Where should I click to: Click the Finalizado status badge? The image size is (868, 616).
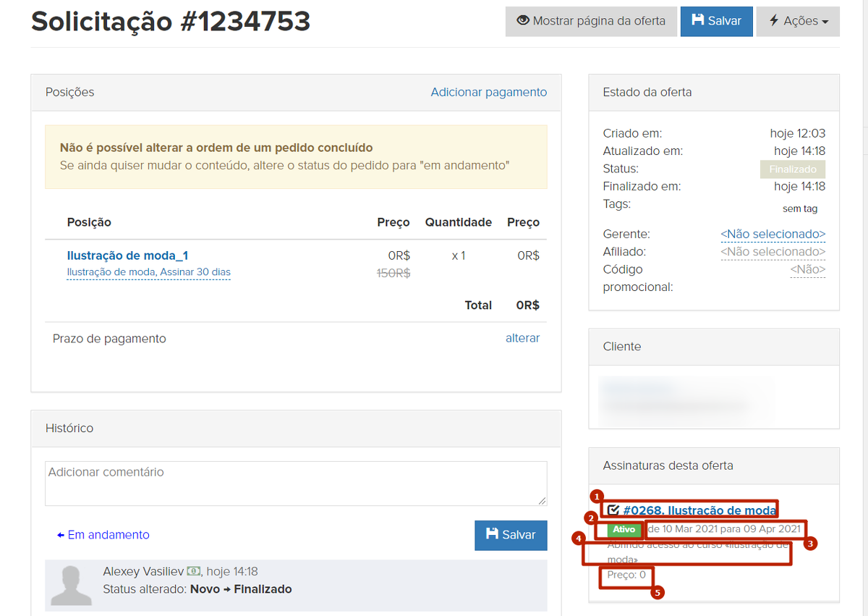click(792, 169)
